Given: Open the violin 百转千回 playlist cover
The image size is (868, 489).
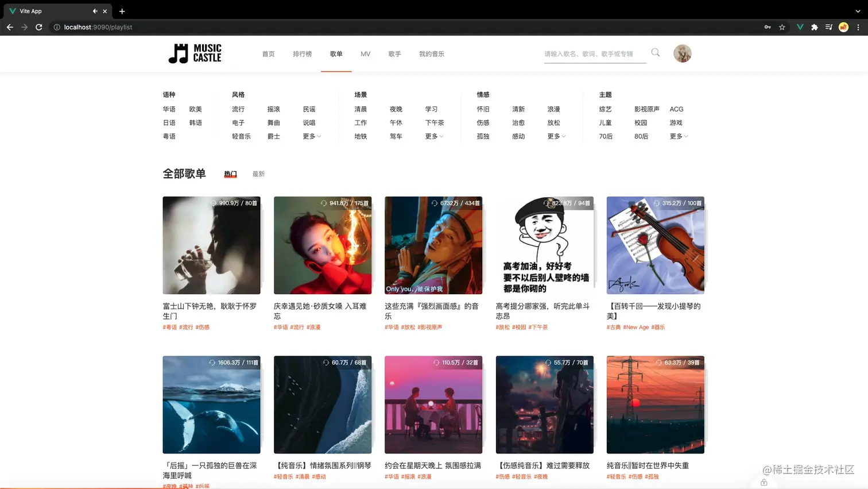Looking at the screenshot, I should [656, 245].
